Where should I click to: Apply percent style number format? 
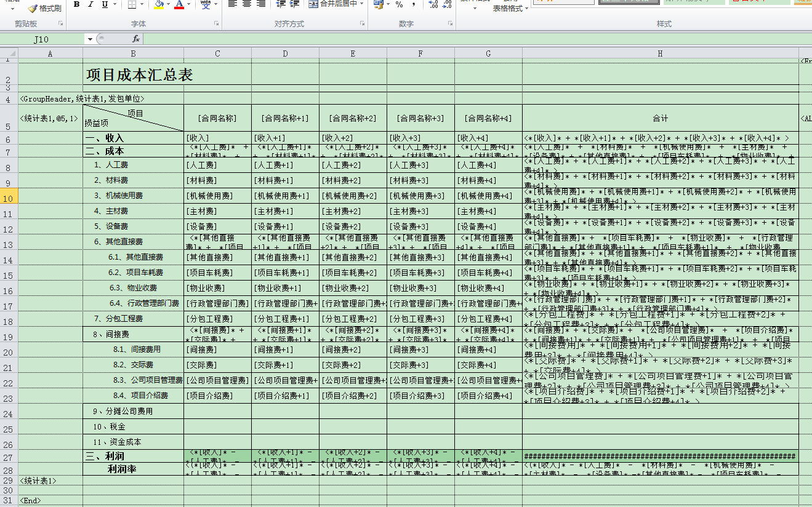(x=399, y=5)
